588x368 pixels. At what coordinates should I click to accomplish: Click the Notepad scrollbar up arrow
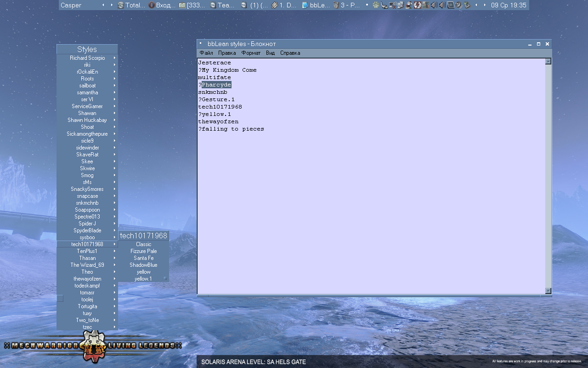548,62
